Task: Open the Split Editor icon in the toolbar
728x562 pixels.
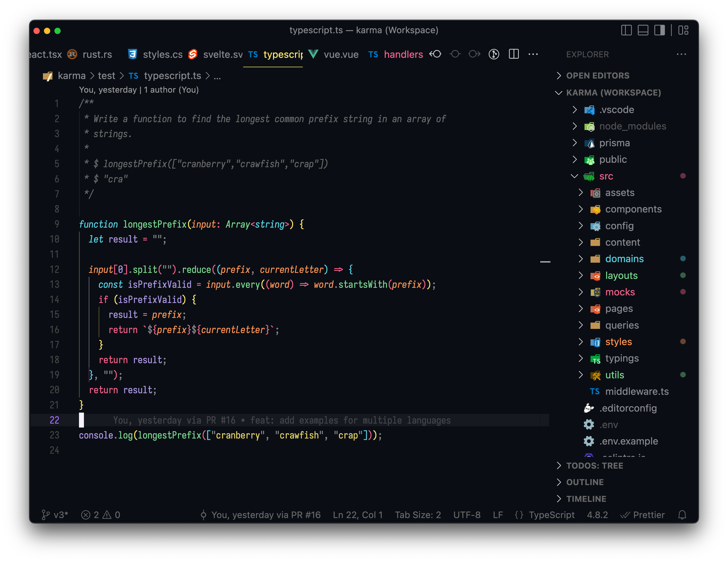Action: tap(514, 54)
